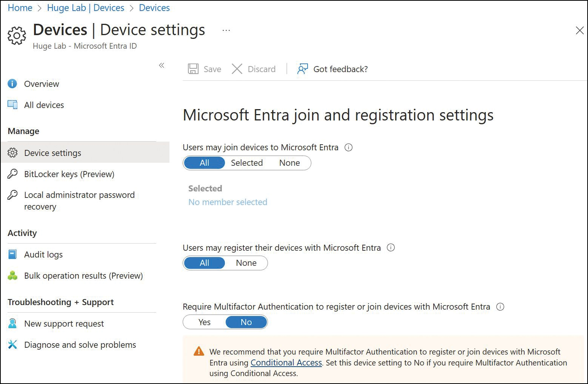Viewport: 588px width, 384px height.
Task: Click the Bulk operation results icon
Action: coord(12,275)
